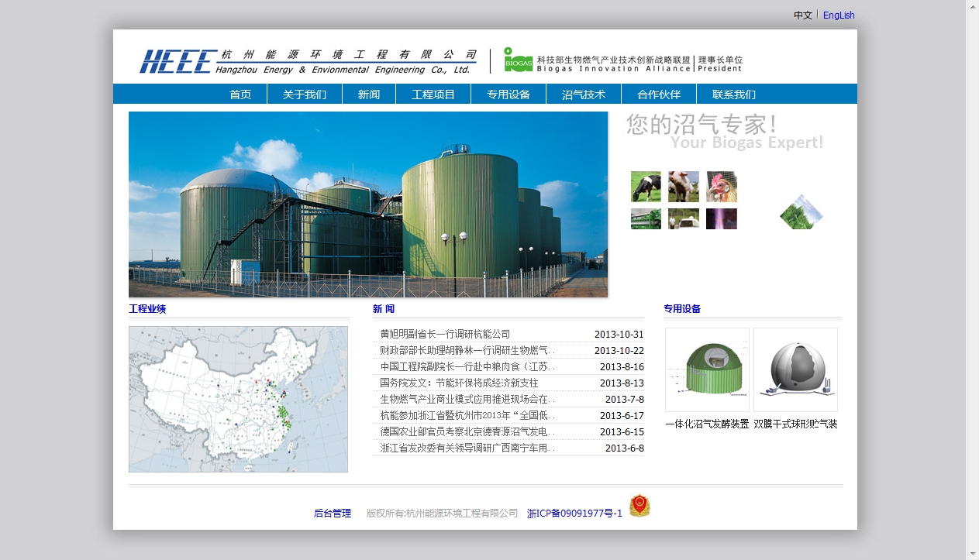Click the rotated green trees image
Screen dimensions: 979x560
tap(801, 212)
